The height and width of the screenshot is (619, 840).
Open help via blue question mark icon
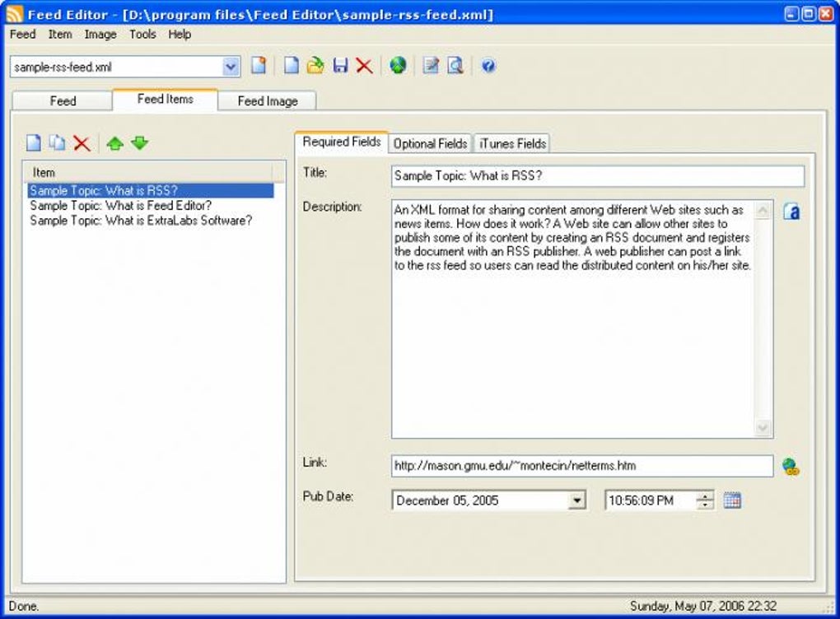pyautogui.click(x=488, y=66)
